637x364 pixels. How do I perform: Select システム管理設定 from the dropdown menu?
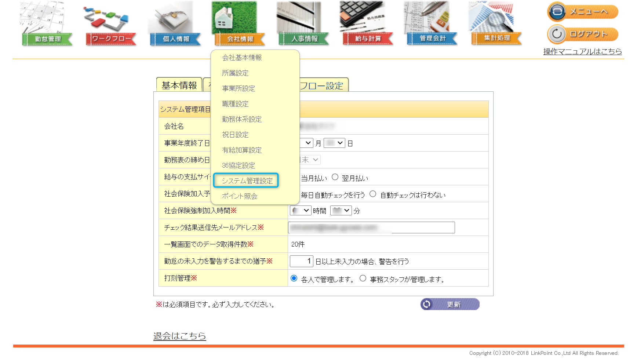[x=247, y=181]
